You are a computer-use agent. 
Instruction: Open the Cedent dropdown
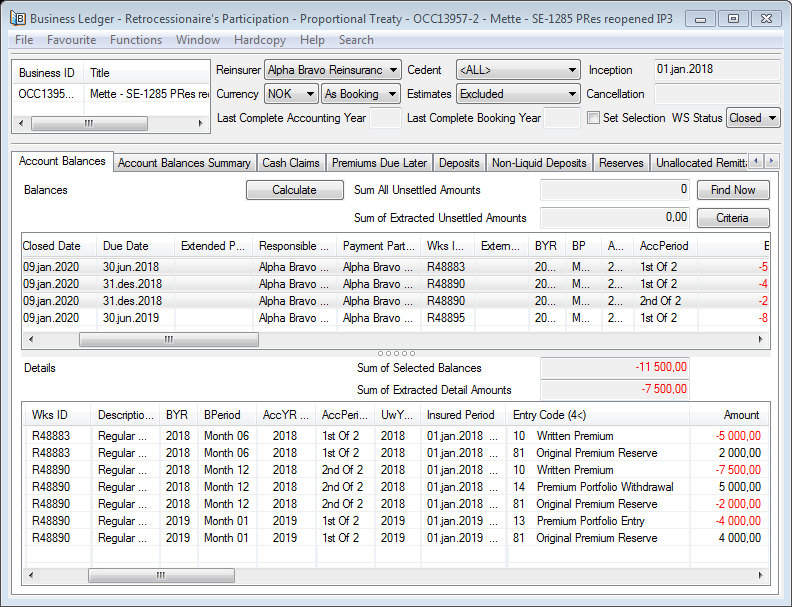518,70
